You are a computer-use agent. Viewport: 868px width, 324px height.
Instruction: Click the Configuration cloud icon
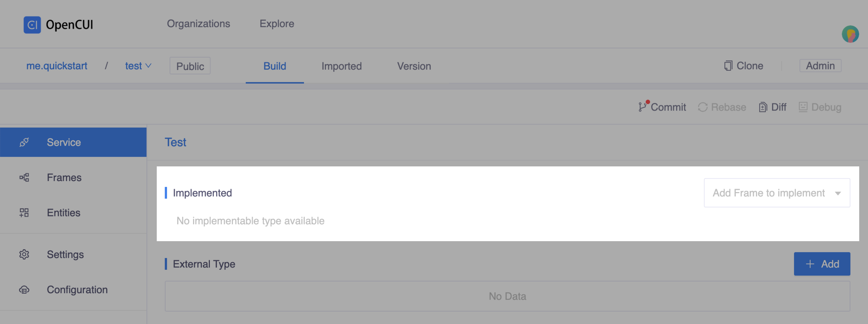click(24, 290)
